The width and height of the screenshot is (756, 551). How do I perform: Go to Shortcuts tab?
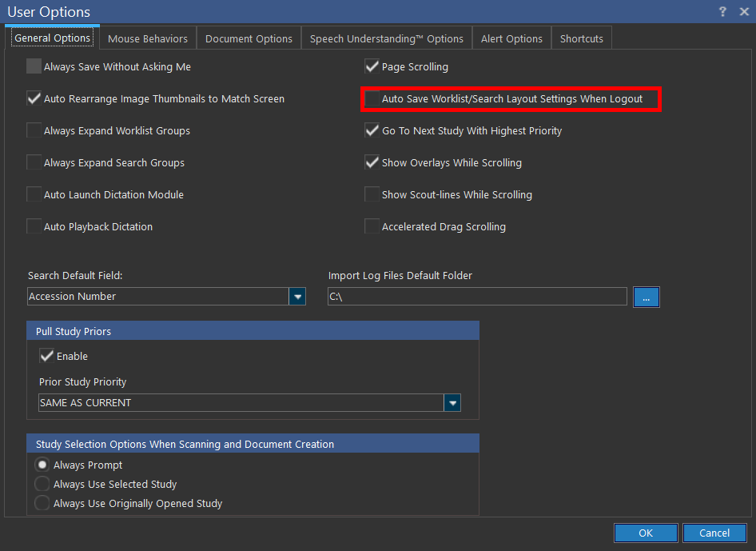[x=581, y=38]
